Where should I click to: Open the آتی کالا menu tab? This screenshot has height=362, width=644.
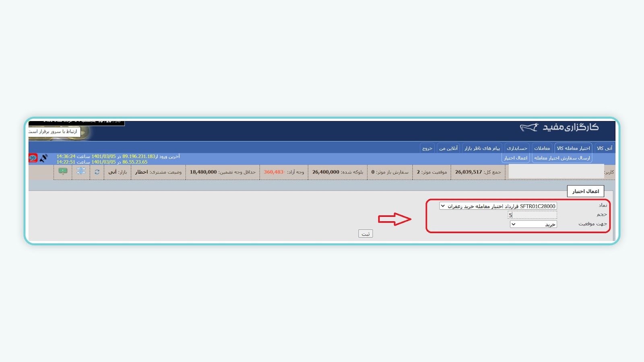(605, 148)
